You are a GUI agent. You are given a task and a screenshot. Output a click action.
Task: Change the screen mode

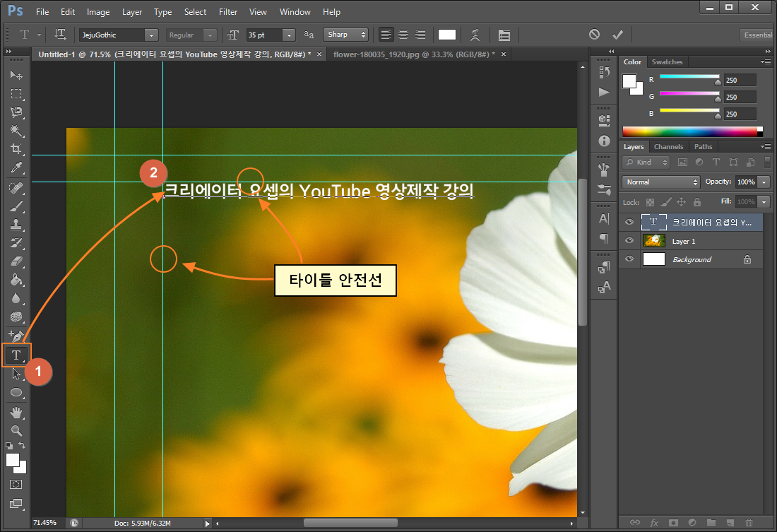[x=16, y=504]
